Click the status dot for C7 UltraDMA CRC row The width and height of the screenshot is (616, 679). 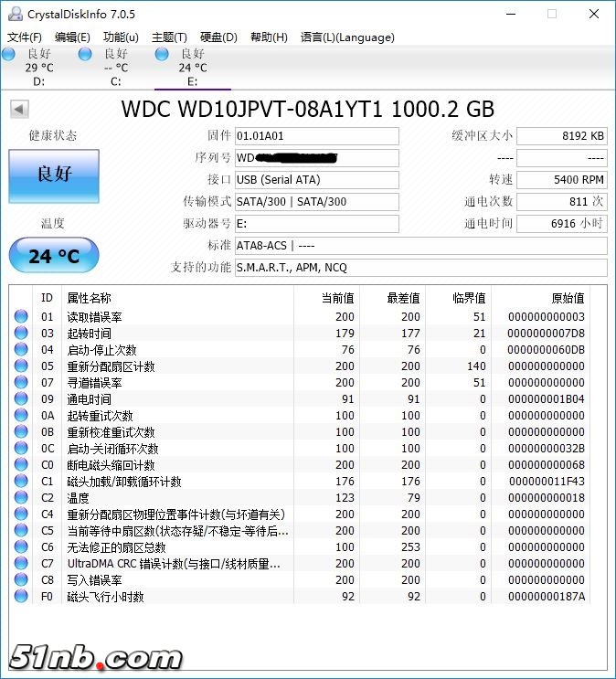click(x=21, y=563)
